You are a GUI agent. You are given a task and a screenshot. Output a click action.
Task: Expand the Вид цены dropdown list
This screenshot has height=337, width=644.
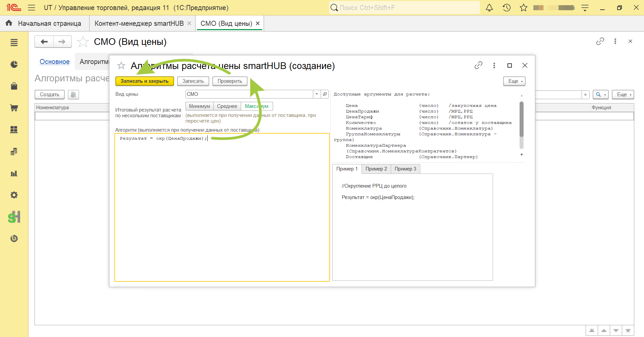pos(317,94)
